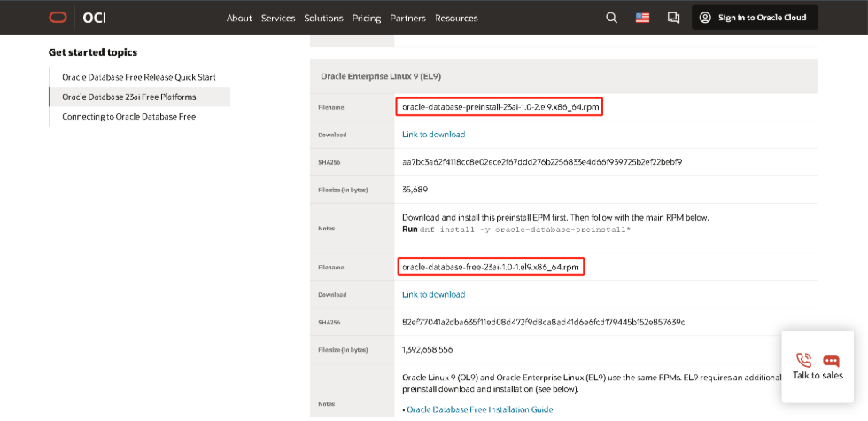
Task: Click SHA256 value starting 82ef77041a
Action: 544,322
